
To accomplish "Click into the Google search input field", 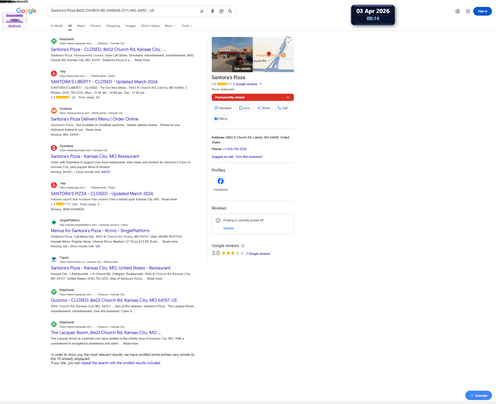I will click(123, 11).
